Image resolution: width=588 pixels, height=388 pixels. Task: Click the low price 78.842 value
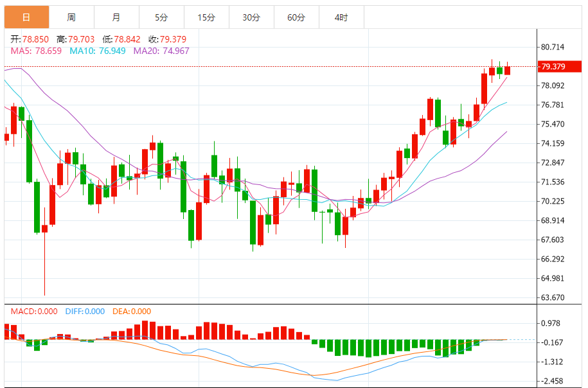point(127,39)
